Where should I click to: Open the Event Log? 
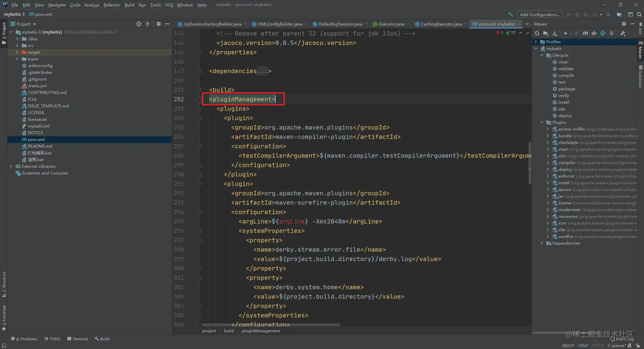pyautogui.click(x=622, y=339)
